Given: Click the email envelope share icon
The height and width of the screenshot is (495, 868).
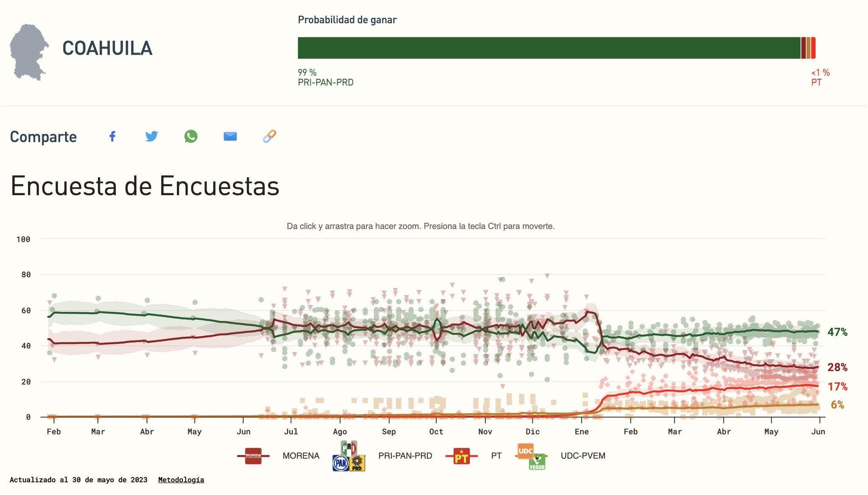Looking at the screenshot, I should coord(230,136).
